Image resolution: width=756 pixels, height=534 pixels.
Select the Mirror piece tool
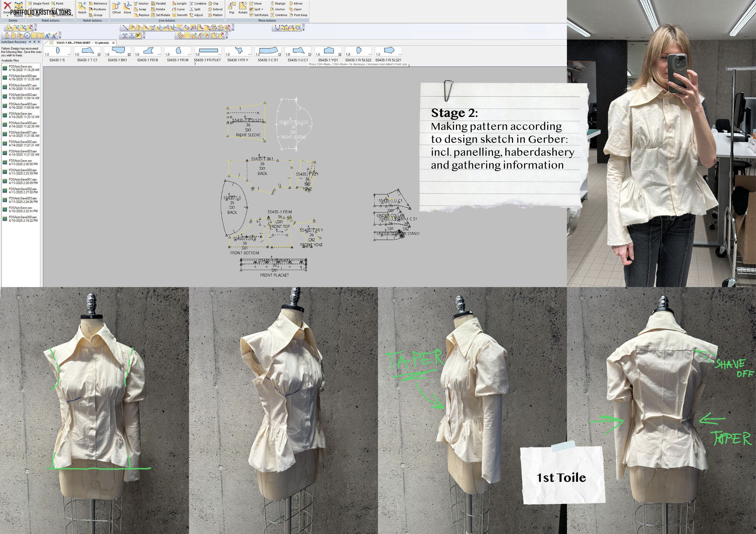click(x=296, y=4)
